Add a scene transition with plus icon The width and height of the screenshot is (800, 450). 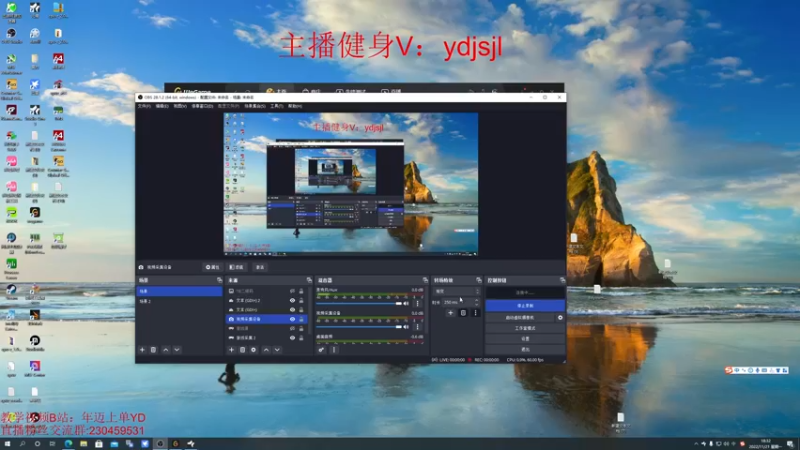point(451,313)
